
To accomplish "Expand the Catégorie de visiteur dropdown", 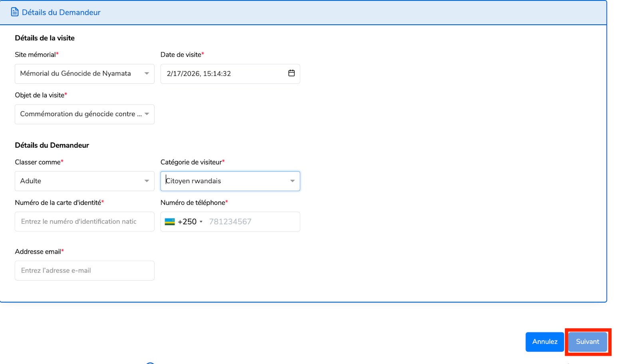I will pos(230,181).
